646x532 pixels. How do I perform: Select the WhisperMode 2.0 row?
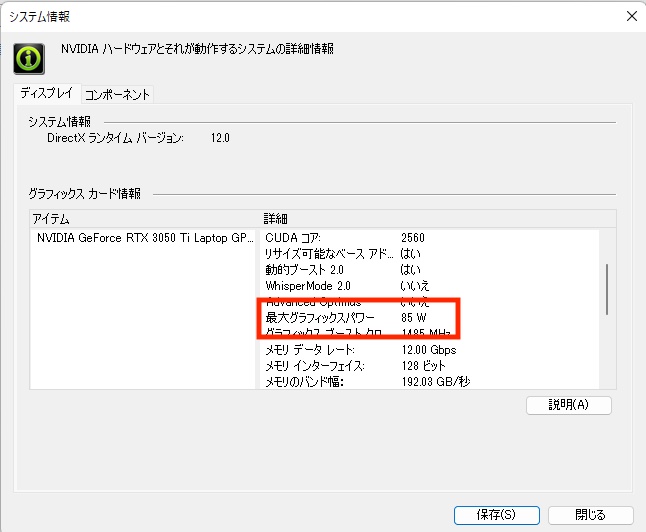[428, 286]
